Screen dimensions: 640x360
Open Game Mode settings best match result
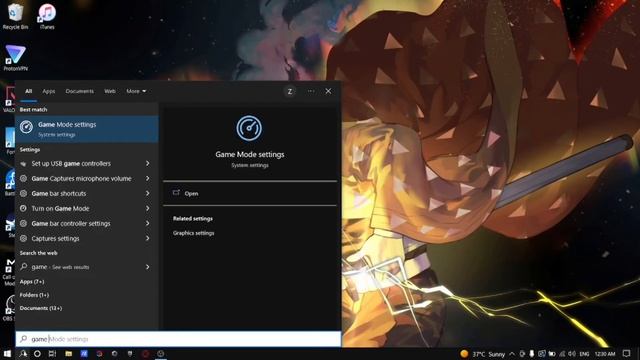point(87,129)
